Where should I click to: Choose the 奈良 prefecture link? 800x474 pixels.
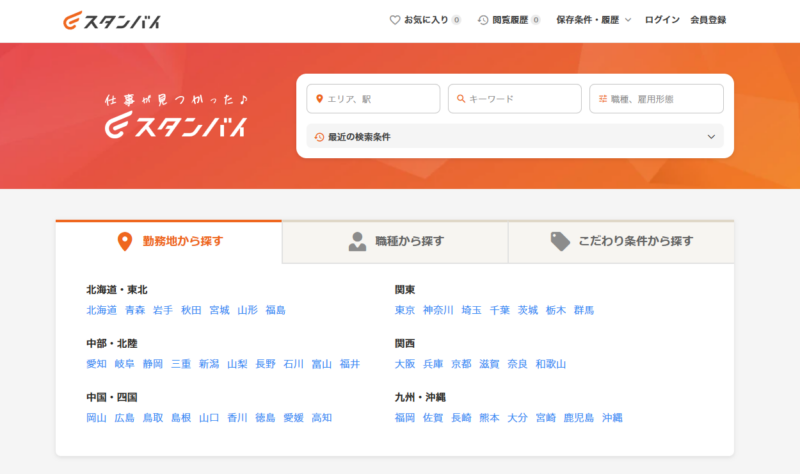[517, 364]
